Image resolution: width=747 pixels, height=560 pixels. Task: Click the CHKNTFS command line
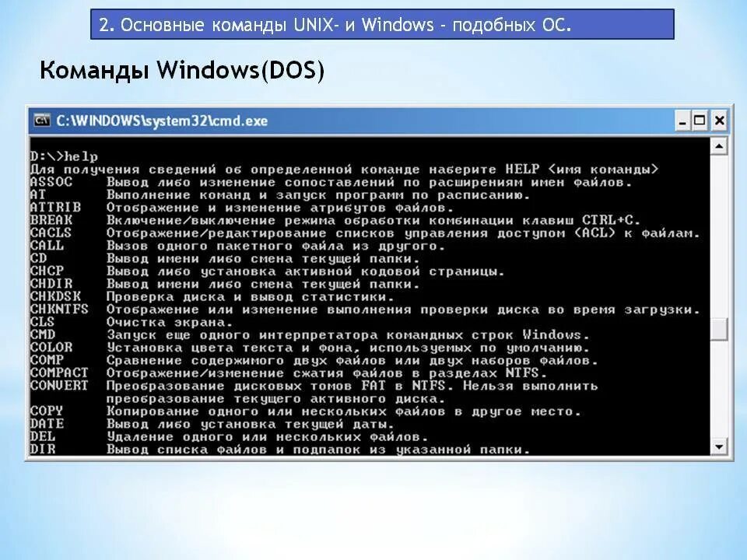[x=365, y=310]
